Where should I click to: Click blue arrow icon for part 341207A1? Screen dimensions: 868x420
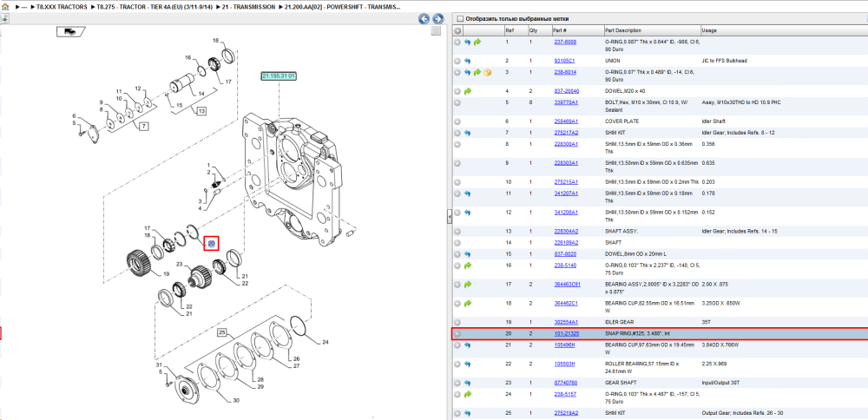click(x=467, y=194)
